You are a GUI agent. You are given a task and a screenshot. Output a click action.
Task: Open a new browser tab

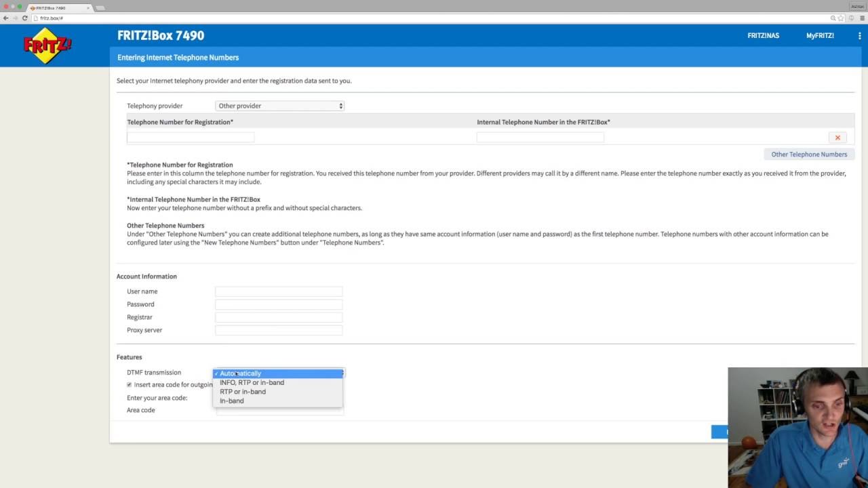100,8
